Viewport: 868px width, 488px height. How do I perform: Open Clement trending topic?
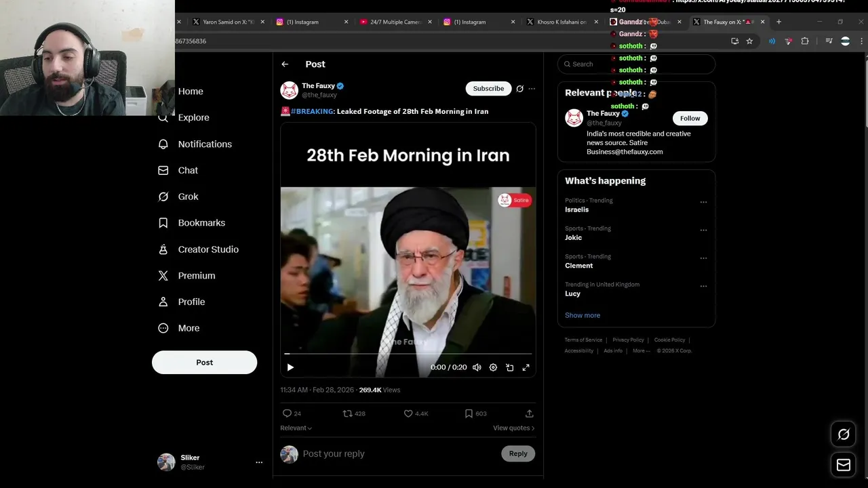click(578, 266)
